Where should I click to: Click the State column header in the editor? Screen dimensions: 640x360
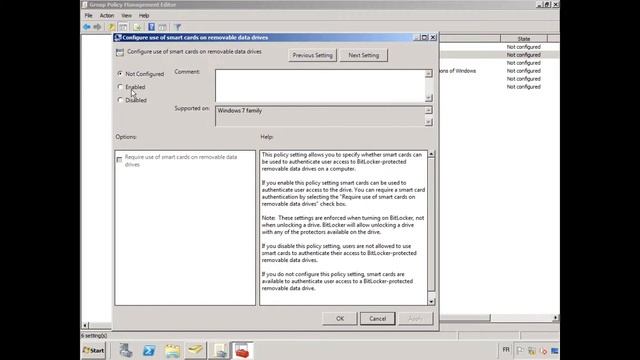coord(524,39)
